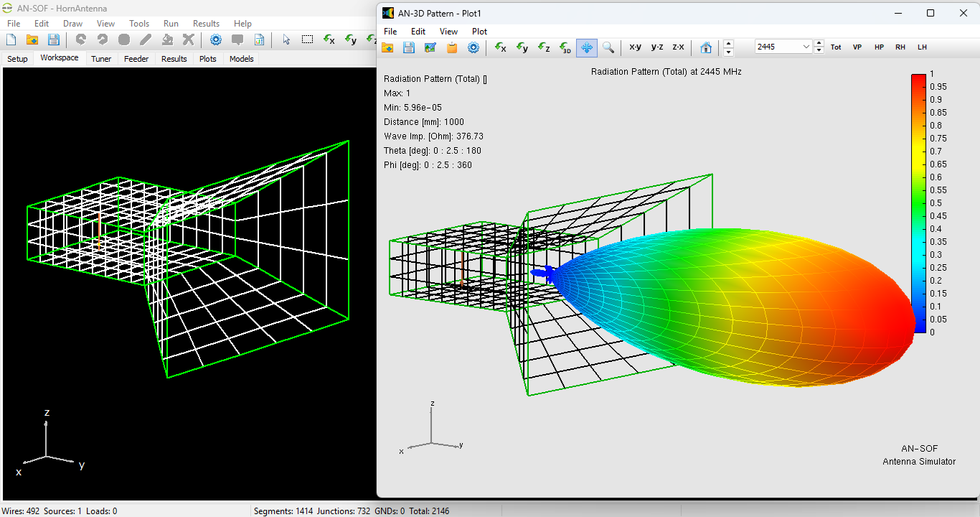Open the settings gear in Pattern window toolbar

[473, 47]
